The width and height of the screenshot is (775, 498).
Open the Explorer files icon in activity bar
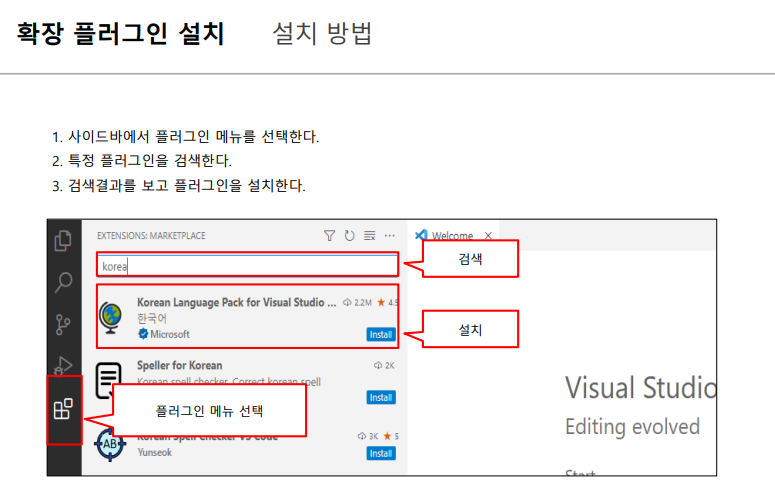(x=63, y=241)
